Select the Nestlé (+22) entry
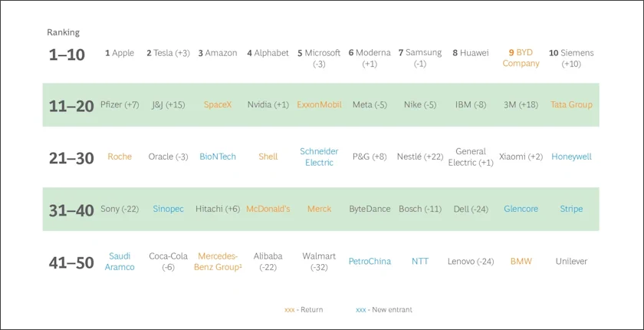The image size is (644, 330). pos(420,157)
